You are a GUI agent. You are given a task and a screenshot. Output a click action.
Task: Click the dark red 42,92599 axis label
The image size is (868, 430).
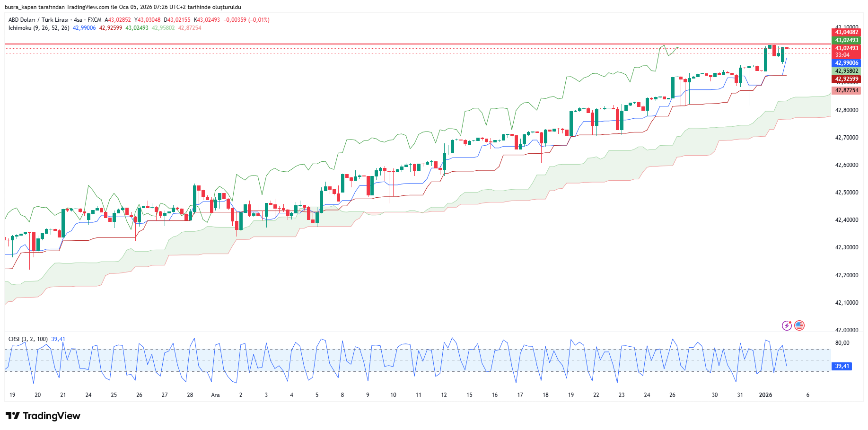(846, 79)
